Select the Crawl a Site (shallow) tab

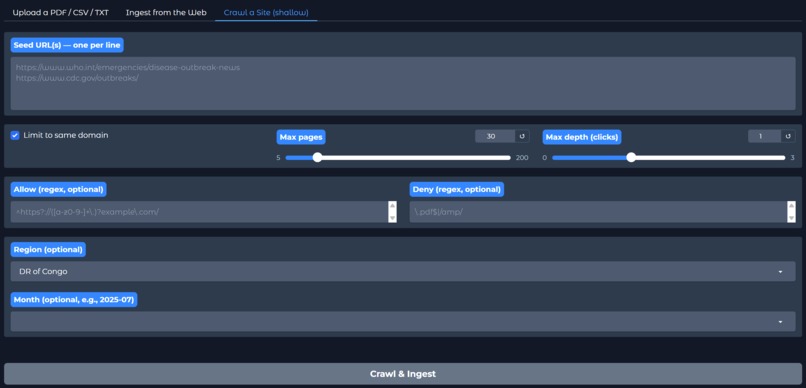(x=266, y=12)
